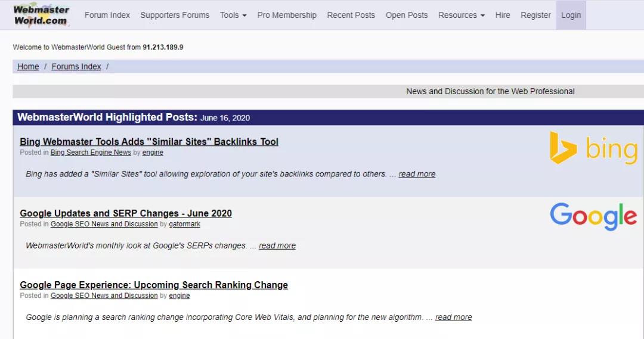The height and width of the screenshot is (339, 644).
Task: Click the guest IP address 91.213.189.9
Action: tap(163, 47)
